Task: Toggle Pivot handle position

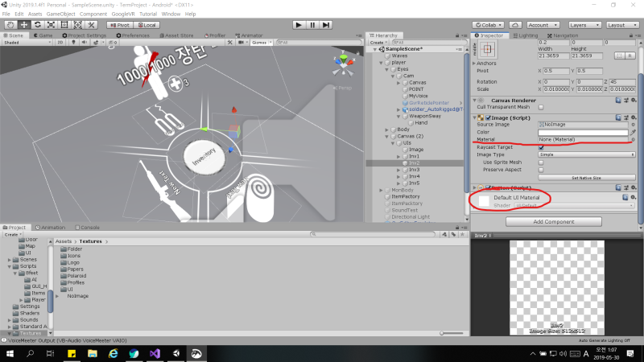Action: [119, 25]
